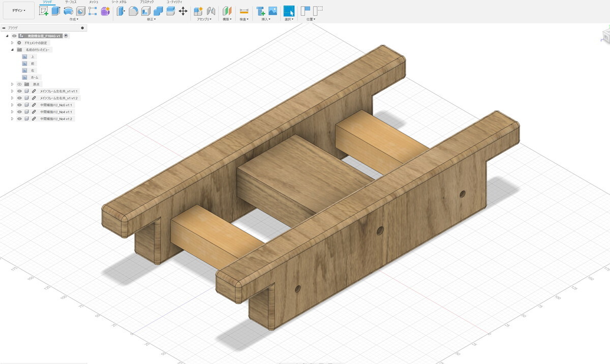This screenshot has height=364, width=610.
Task: Click the Create Form purple icon
Action: tap(105, 11)
